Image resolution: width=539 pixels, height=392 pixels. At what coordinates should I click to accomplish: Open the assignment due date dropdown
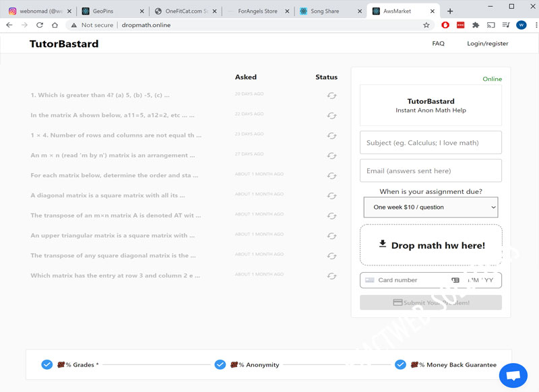pyautogui.click(x=431, y=207)
